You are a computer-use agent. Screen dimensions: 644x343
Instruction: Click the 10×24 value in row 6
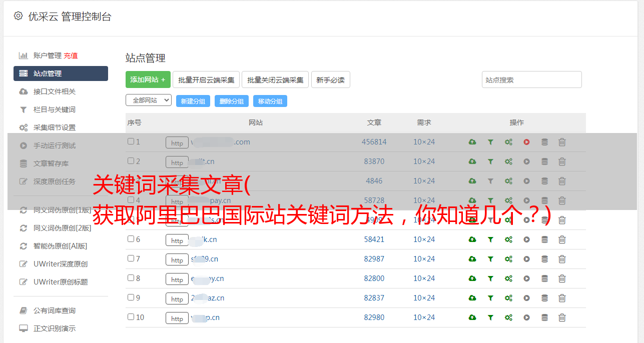click(424, 239)
